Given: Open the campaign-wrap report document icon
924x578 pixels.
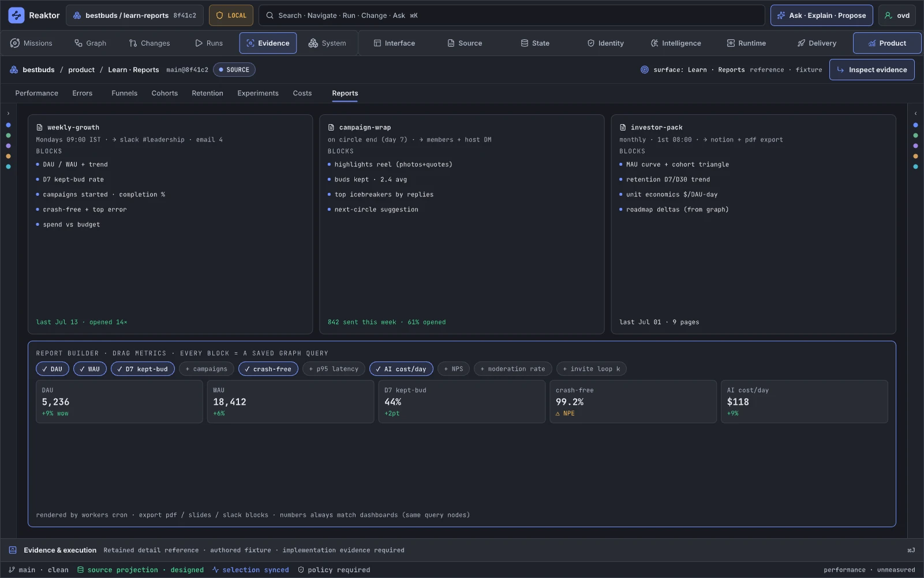Looking at the screenshot, I should (x=331, y=128).
